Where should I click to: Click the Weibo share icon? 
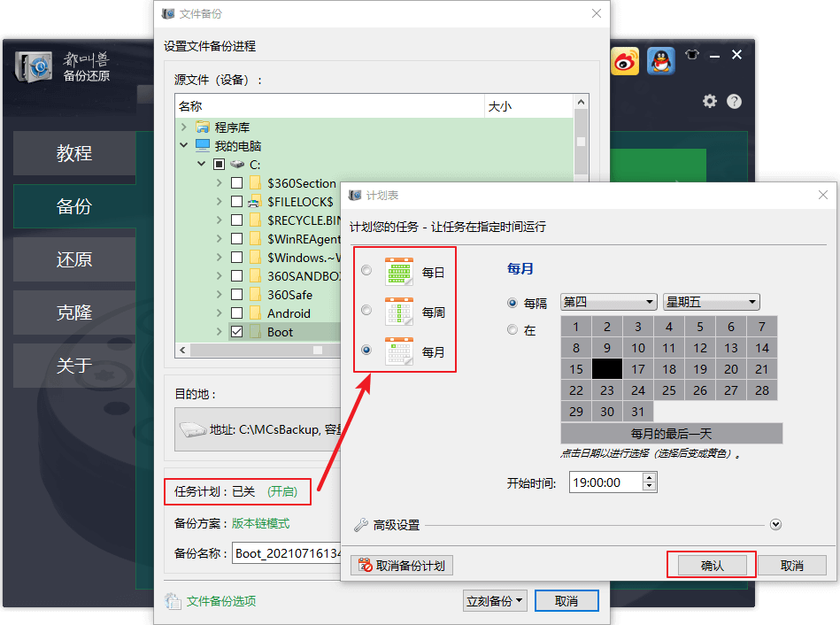[x=626, y=60]
